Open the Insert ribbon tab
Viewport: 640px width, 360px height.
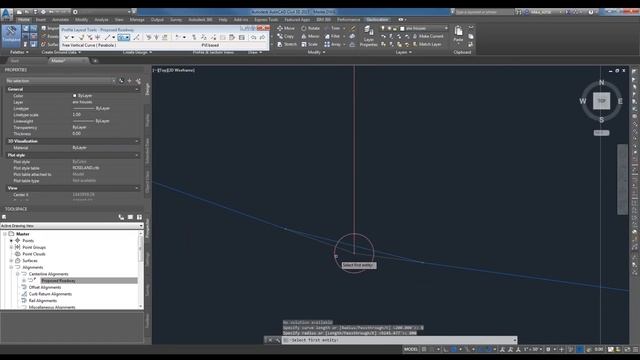(x=41, y=20)
